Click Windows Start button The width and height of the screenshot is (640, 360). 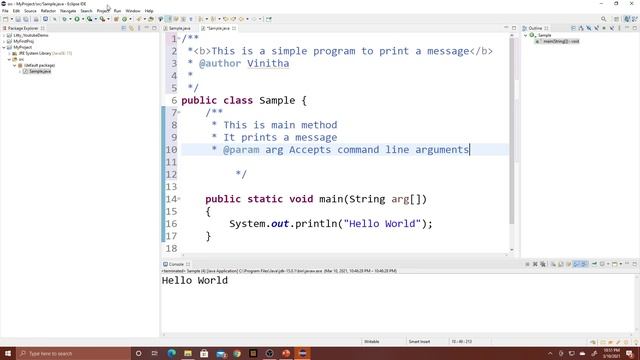point(8,353)
